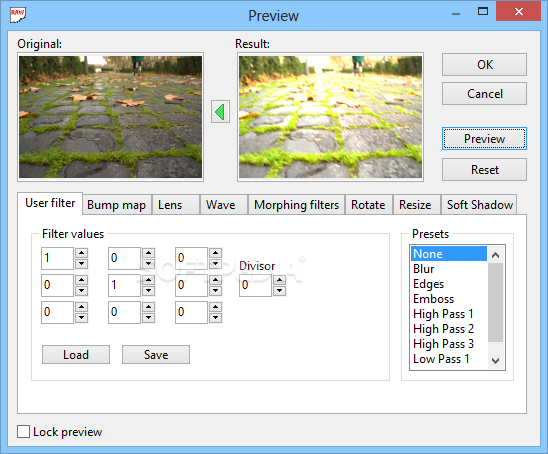Viewport: 548px width, 454px height.
Task: Increase middle-left filter value spinner
Action: click(x=81, y=280)
